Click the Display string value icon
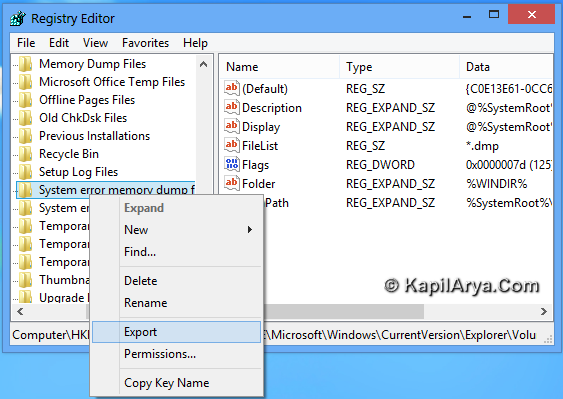 point(232,126)
